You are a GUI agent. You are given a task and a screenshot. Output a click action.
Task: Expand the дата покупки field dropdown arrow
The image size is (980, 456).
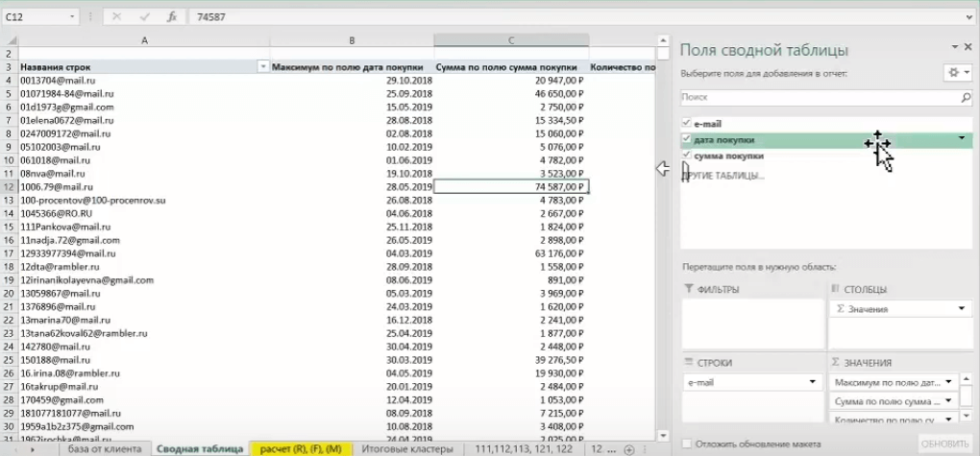coord(962,138)
